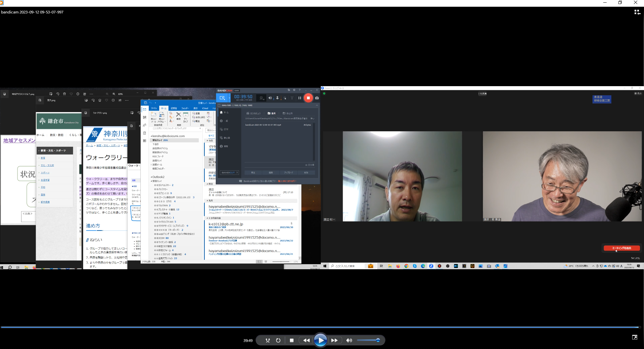This screenshot has width=644, height=349.
Task: Open Outlook calendar navigation icon
Action: (145, 117)
